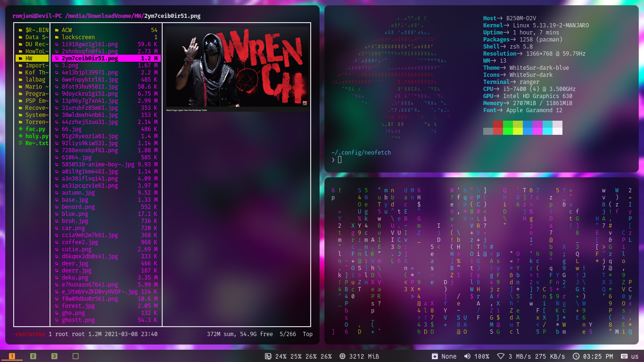Click the Python icon beside fac.py
The image size is (644, 362).
coord(20,129)
